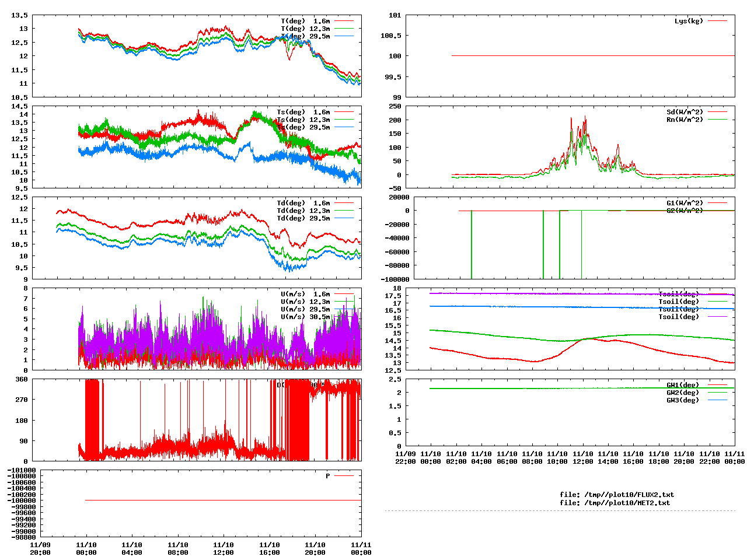
Task: Click the GW2(deg) legend label
Action: click(x=683, y=393)
